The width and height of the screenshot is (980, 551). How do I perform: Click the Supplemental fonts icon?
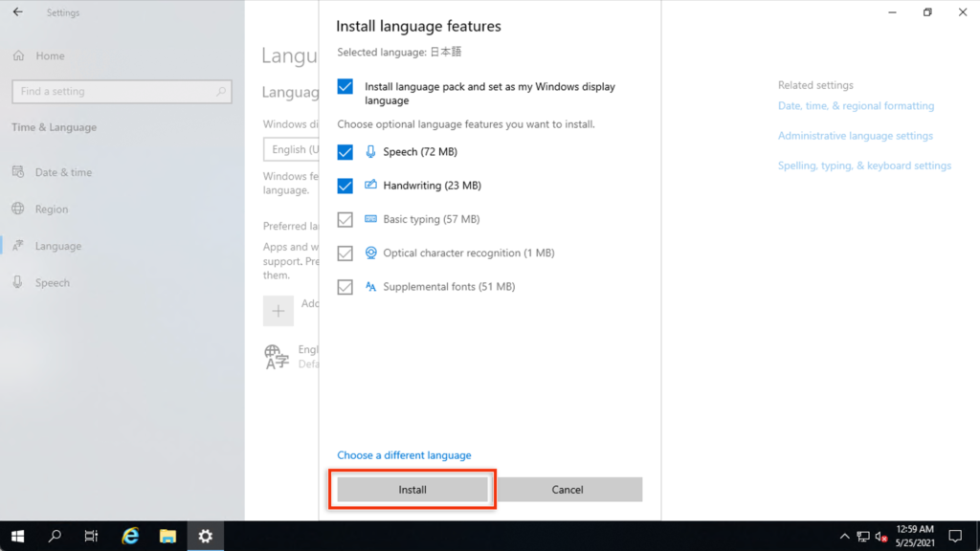coord(370,287)
